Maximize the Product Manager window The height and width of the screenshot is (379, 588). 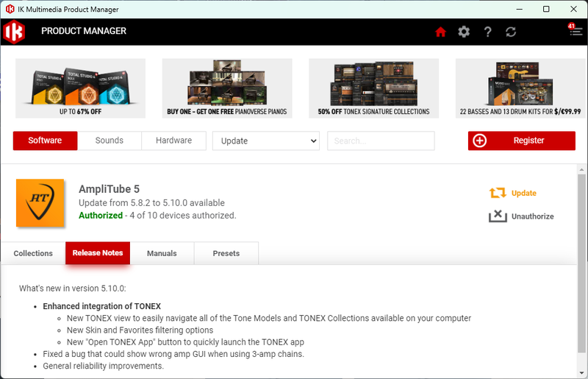(x=546, y=9)
